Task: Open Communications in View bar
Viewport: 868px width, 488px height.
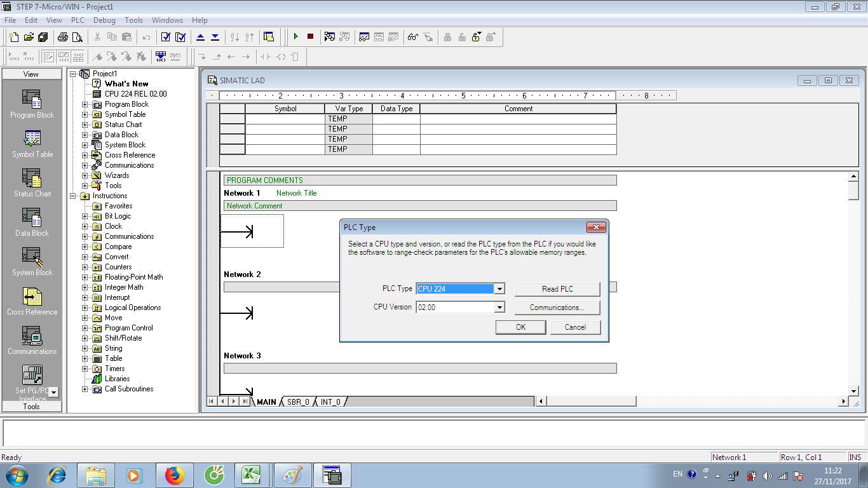Action: click(32, 341)
